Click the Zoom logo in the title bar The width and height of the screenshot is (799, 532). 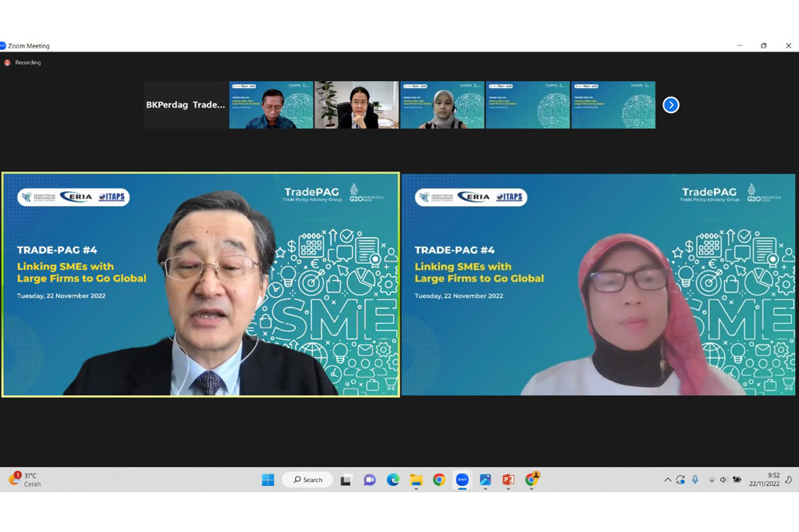pos(2,46)
